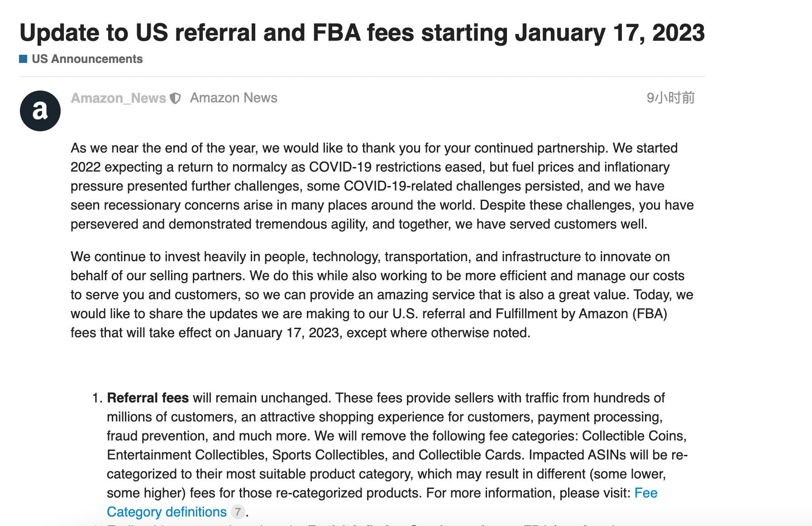This screenshot has height=526, width=812.
Task: Click the horizontal divider under the title
Action: point(362,77)
